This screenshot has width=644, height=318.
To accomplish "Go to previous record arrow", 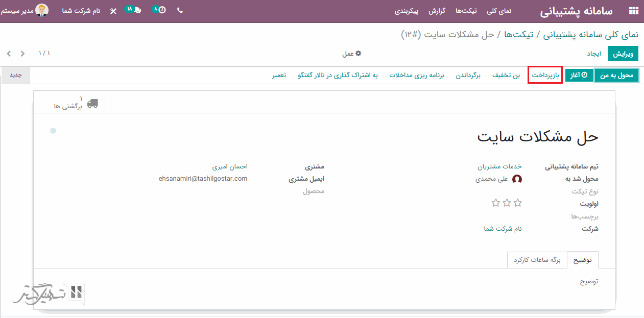I will click(22, 54).
